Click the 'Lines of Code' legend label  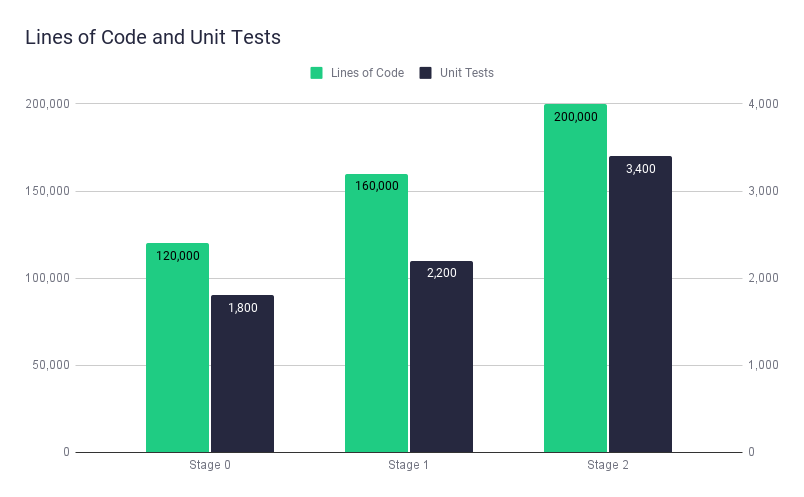pyautogui.click(x=369, y=73)
